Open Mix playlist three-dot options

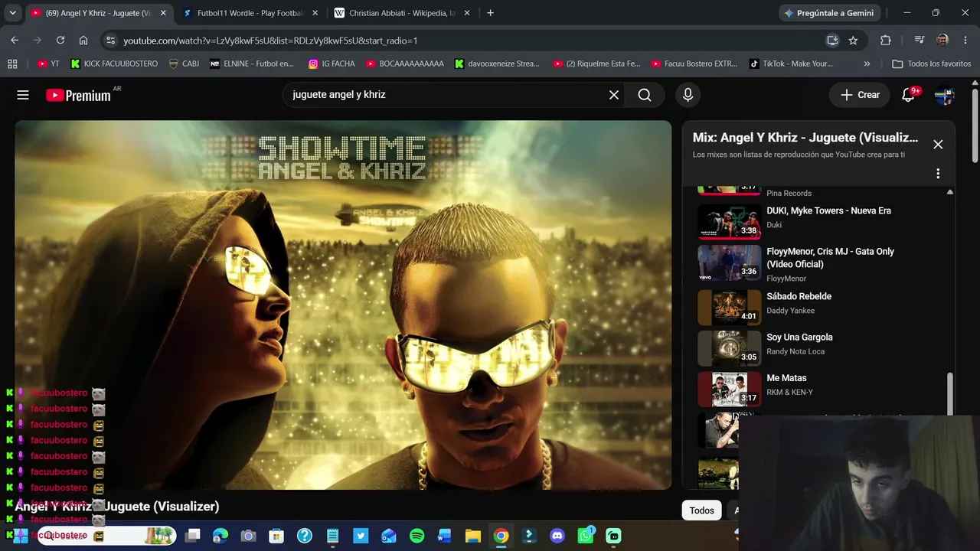pyautogui.click(x=938, y=174)
